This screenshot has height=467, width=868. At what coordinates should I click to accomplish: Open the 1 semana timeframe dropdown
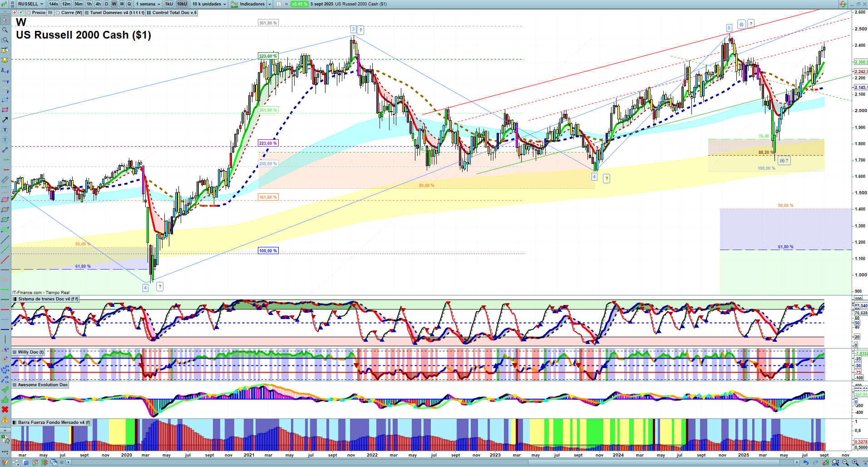click(148, 4)
